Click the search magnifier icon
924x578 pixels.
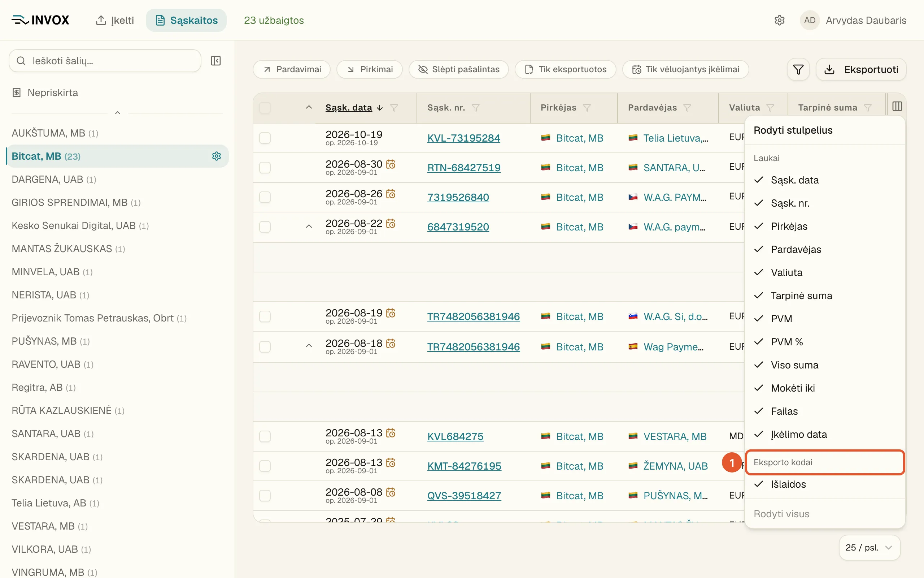click(21, 61)
